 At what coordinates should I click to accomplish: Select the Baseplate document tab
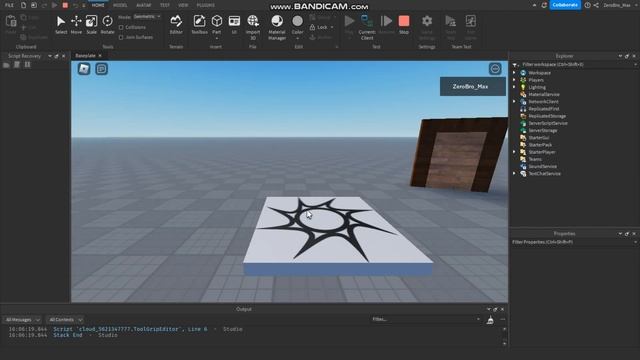coord(85,56)
